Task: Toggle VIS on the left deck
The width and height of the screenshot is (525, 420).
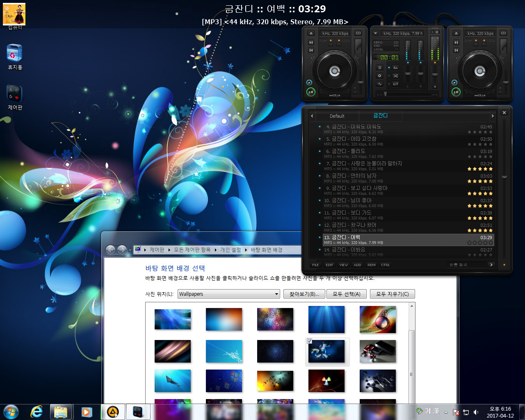Action: tap(339, 45)
